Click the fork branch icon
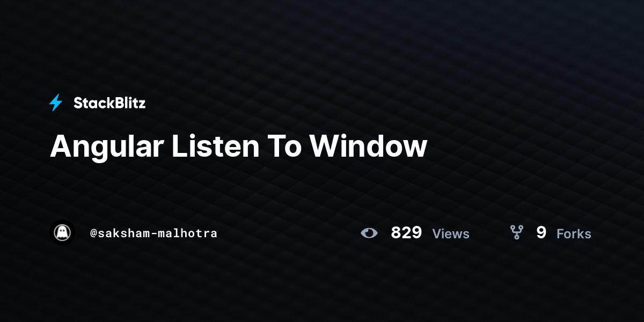Image resolution: width=644 pixels, height=322 pixels. (516, 232)
